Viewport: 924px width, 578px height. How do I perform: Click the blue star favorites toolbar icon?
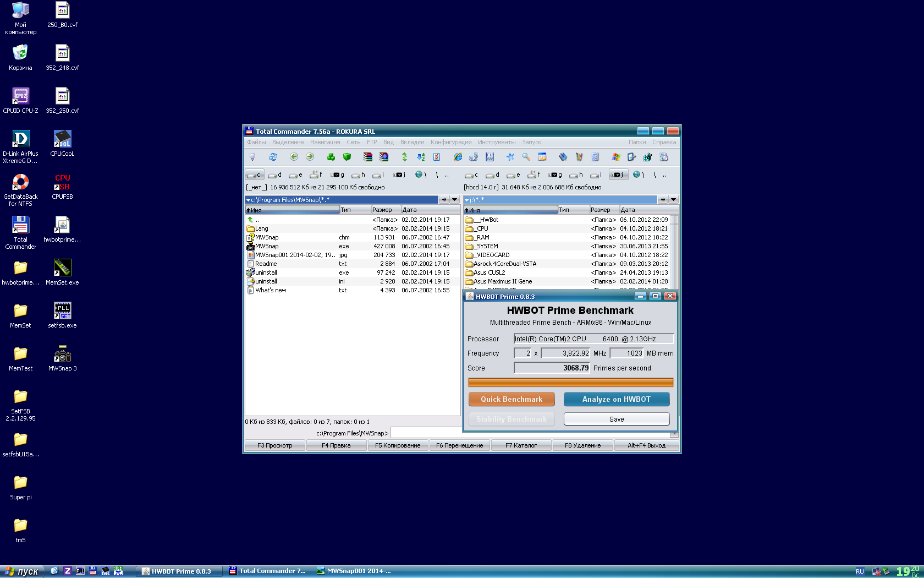(x=510, y=157)
